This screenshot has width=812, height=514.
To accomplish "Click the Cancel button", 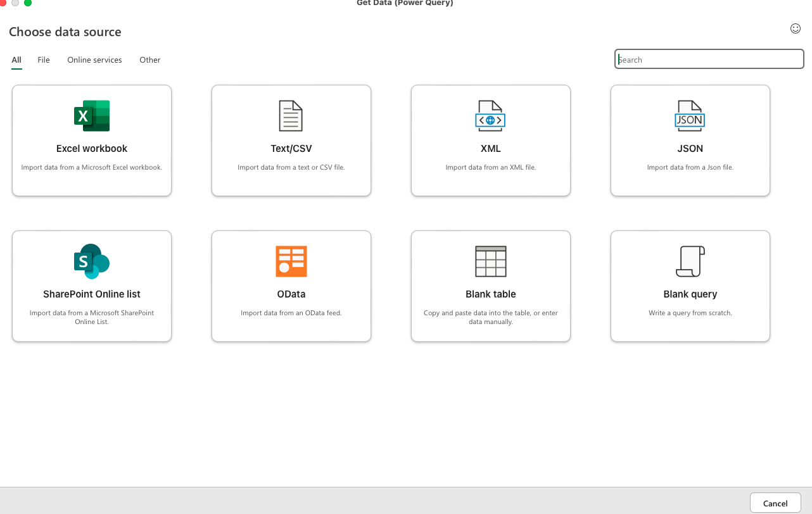I will pos(775,503).
